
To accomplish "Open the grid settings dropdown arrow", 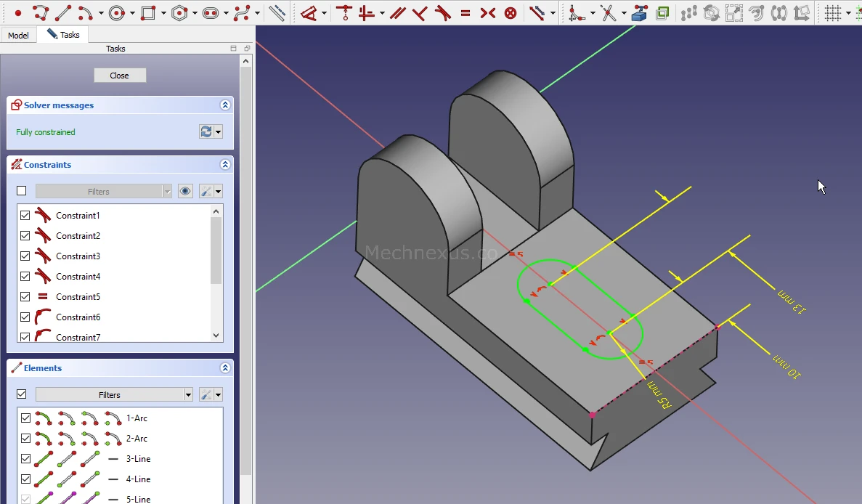I will tap(848, 13).
